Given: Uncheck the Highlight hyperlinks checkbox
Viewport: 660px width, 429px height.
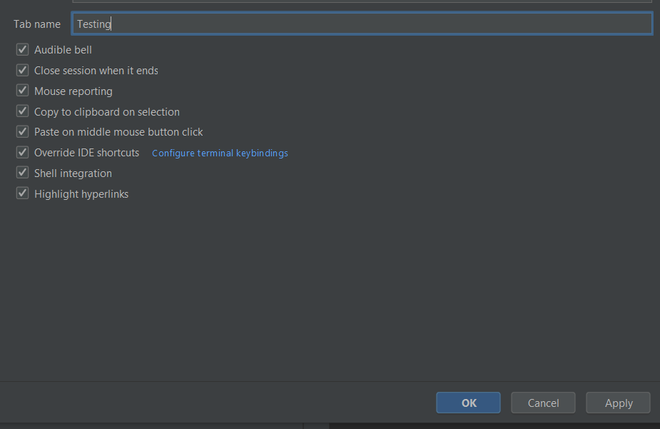Looking at the screenshot, I should click(x=23, y=194).
